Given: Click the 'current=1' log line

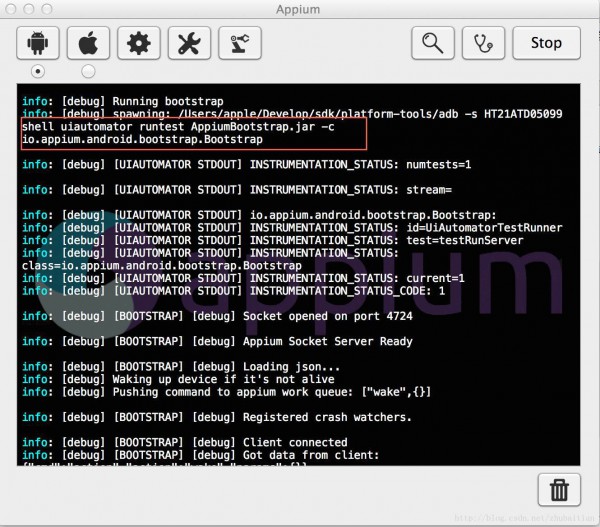Looking at the screenshot, I should click(243, 278).
